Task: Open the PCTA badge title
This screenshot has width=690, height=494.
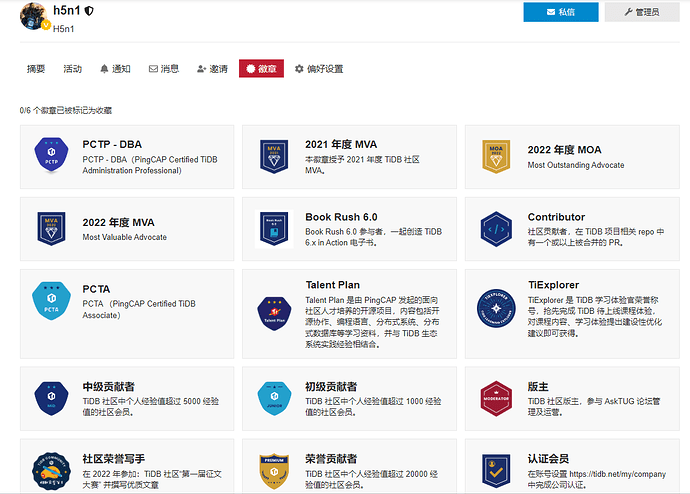Action: [x=96, y=289]
